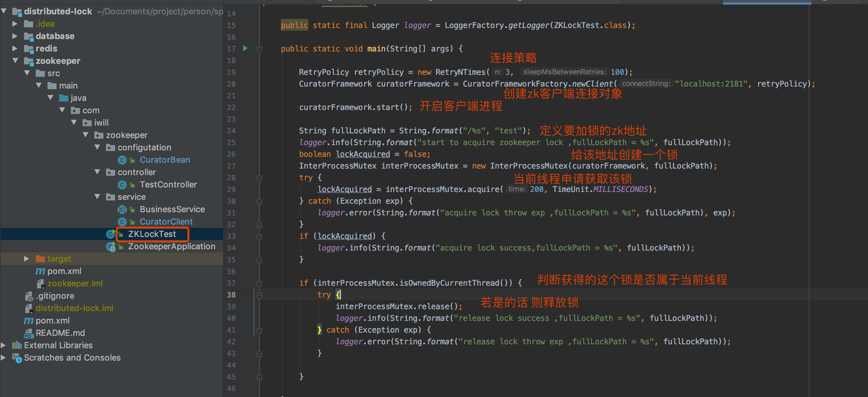Viewport: 868px width, 397px height.
Task: Click the README.md markdown file icon
Action: pos(28,333)
